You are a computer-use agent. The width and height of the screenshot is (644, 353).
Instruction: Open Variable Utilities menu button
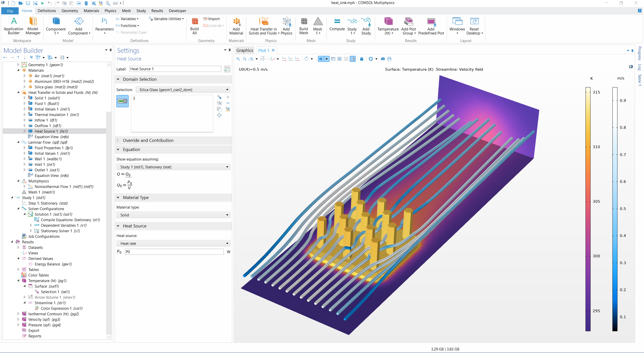(x=166, y=19)
